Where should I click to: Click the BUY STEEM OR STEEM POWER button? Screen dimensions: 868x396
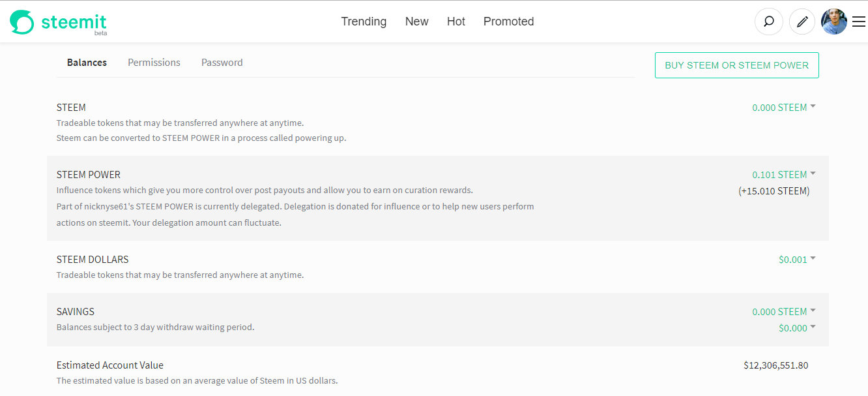[x=736, y=65]
